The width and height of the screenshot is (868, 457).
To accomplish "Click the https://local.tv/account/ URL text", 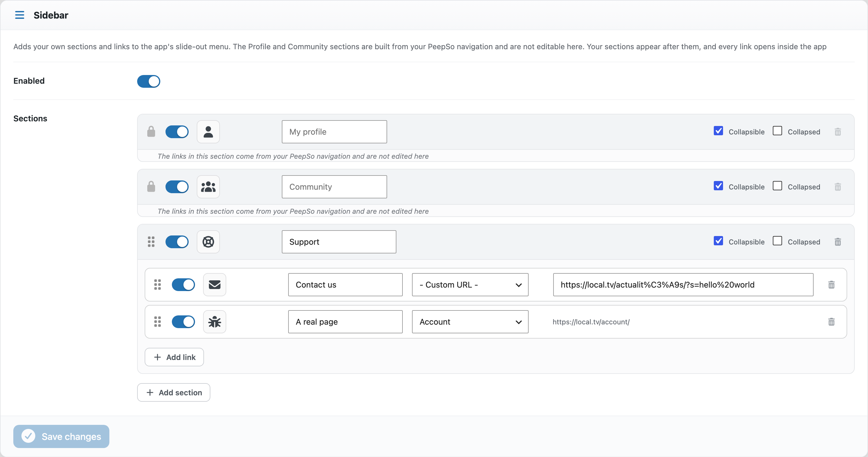I will [x=591, y=322].
